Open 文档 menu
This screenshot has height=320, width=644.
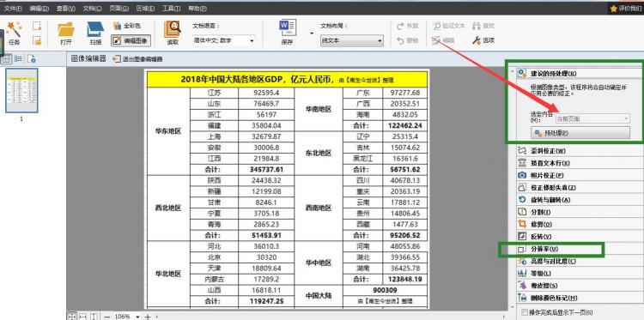pos(93,9)
